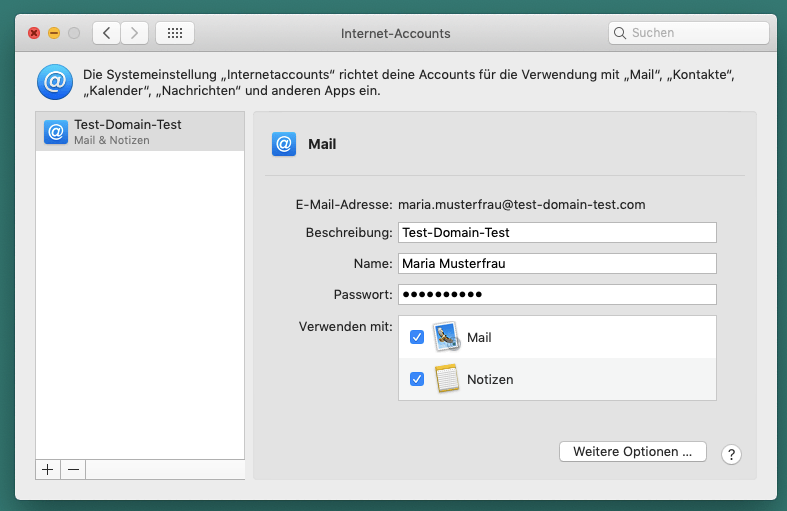Focus the Passwort field

pos(556,295)
